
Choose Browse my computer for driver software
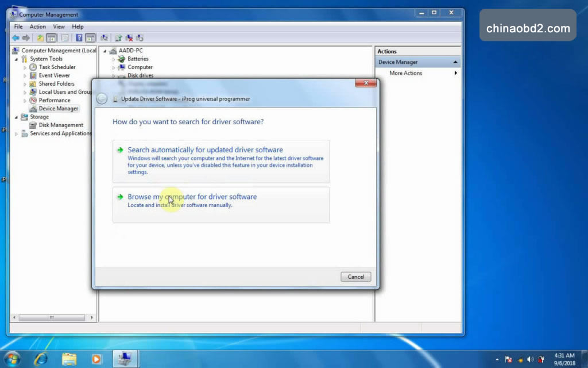[221, 205]
